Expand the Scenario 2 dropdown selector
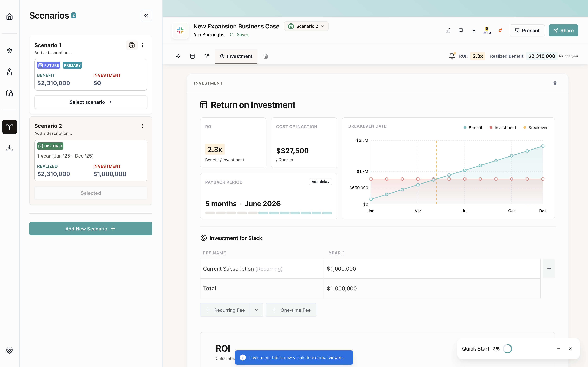This screenshot has width=588, height=367. 306,26
